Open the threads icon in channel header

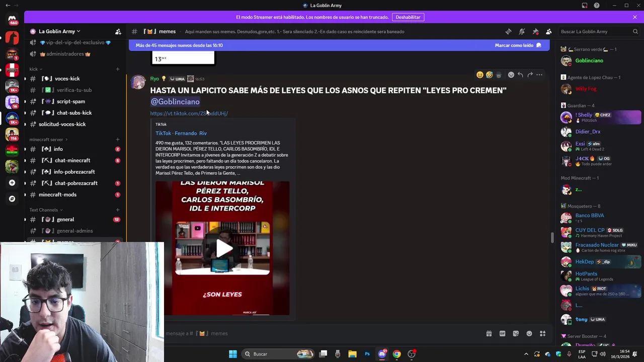[x=508, y=31]
